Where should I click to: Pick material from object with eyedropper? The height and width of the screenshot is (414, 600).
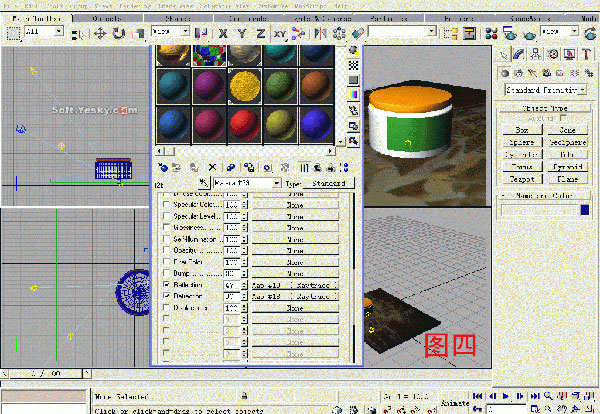(x=204, y=183)
